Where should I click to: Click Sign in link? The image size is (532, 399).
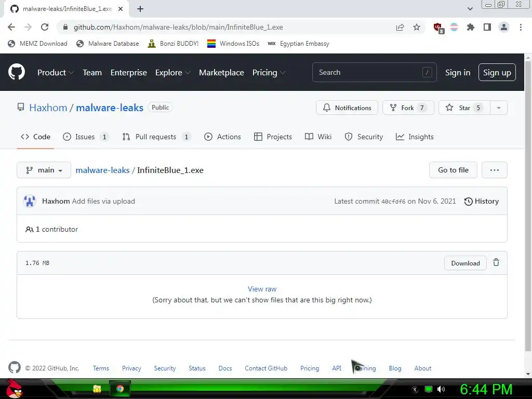[457, 73]
